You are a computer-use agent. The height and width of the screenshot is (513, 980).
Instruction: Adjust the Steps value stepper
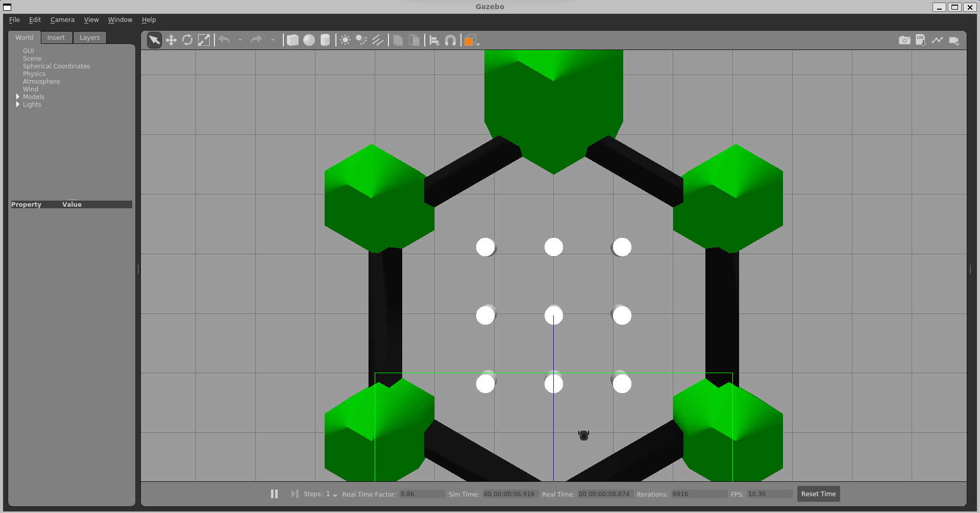[x=332, y=494]
